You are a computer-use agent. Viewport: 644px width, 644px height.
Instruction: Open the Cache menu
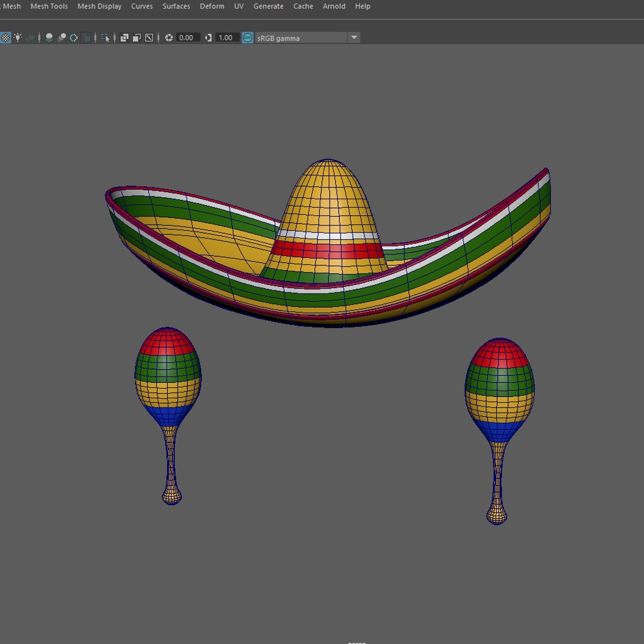click(303, 6)
